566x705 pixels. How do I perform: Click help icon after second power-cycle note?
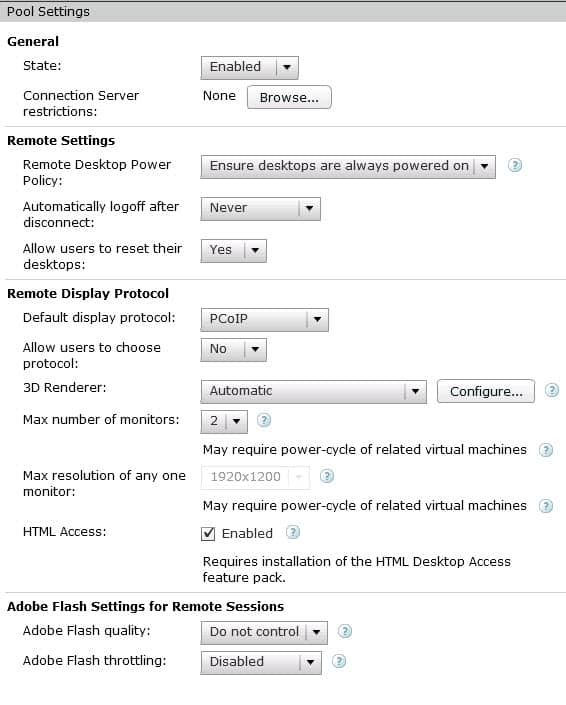pyautogui.click(x=546, y=506)
